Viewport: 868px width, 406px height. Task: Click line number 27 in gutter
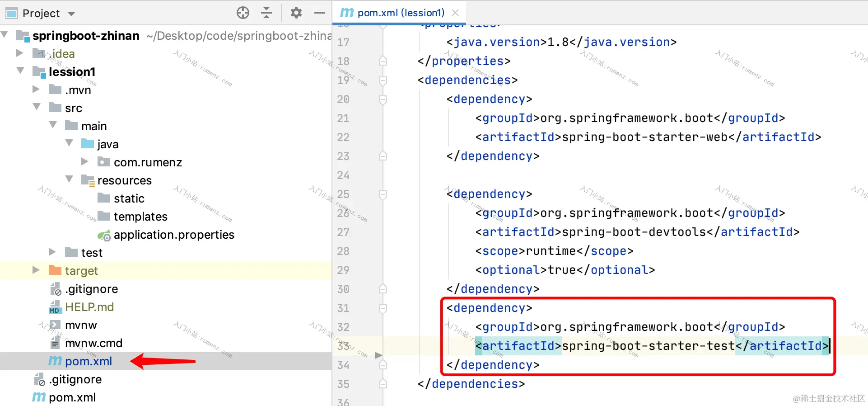pyautogui.click(x=343, y=232)
